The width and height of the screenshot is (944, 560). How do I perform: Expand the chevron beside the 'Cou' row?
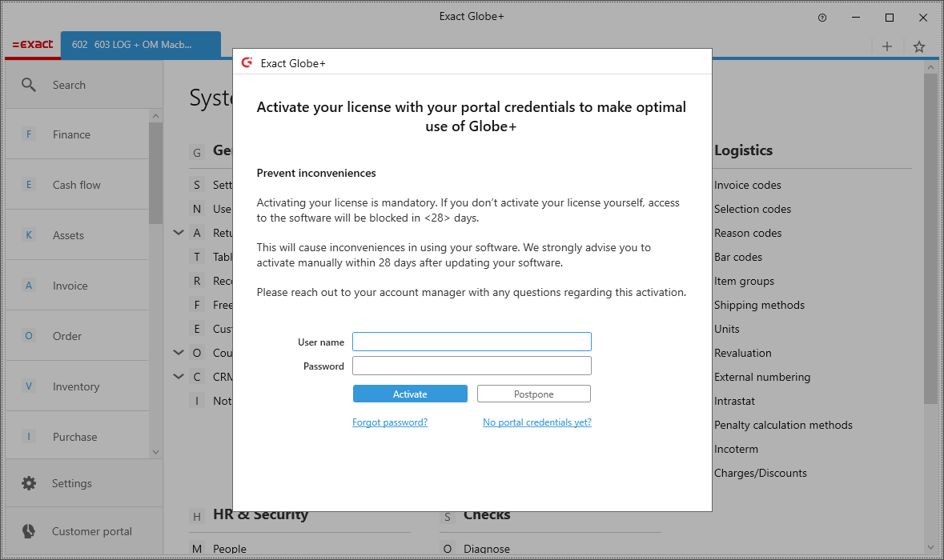click(x=179, y=353)
